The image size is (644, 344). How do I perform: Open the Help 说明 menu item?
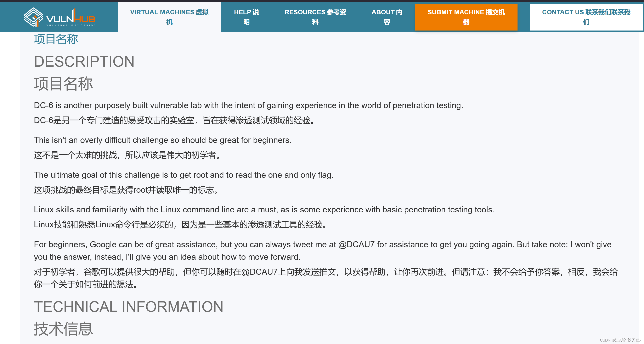[x=246, y=17]
